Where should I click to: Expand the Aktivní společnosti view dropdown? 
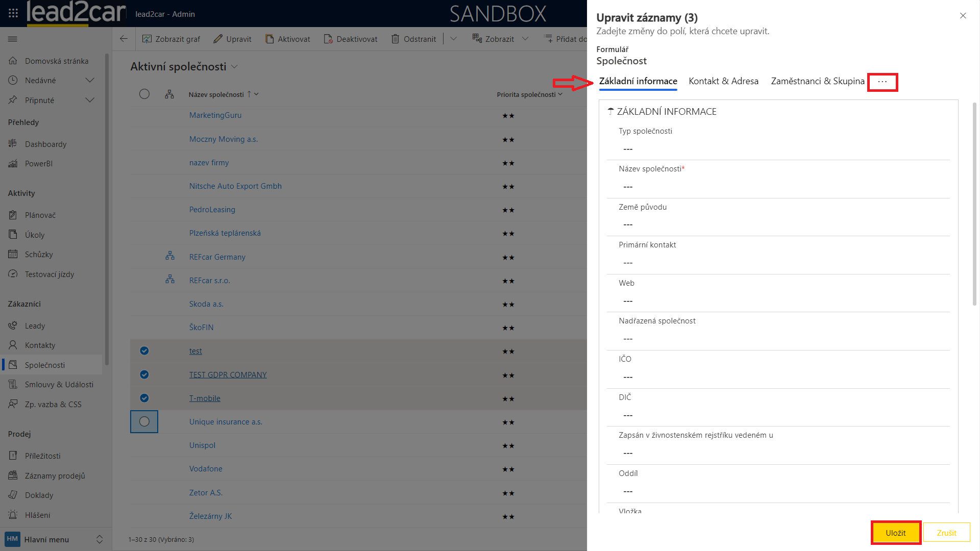[x=234, y=67]
